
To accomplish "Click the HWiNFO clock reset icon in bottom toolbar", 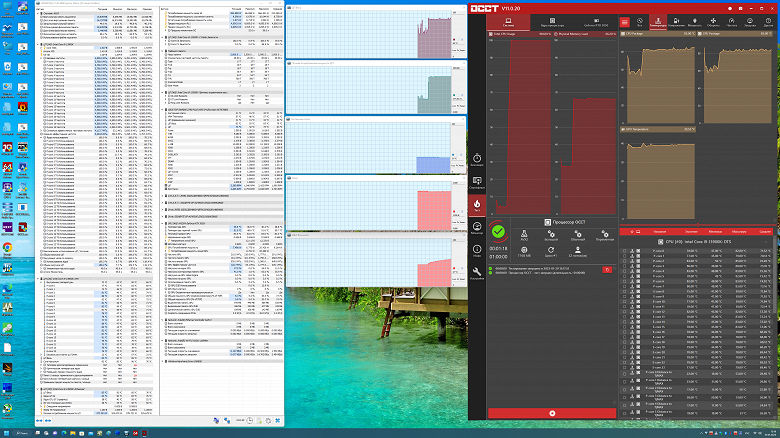I will 250,421.
